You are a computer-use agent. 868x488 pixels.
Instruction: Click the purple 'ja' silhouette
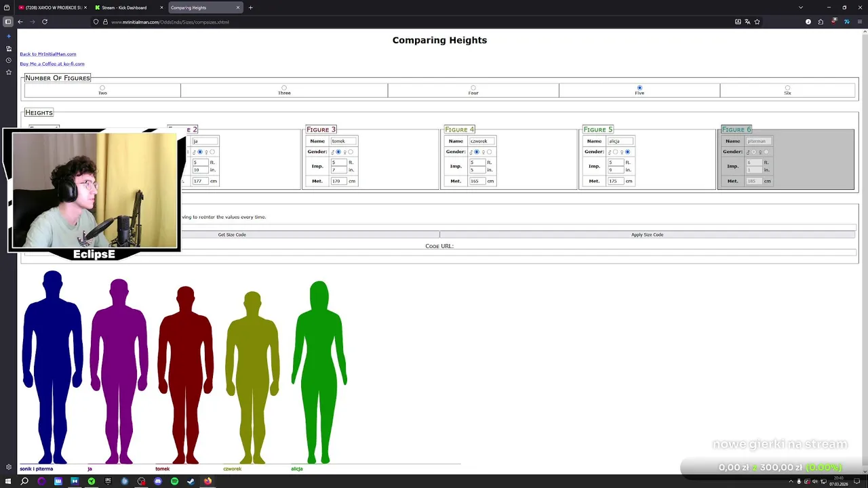119,371
